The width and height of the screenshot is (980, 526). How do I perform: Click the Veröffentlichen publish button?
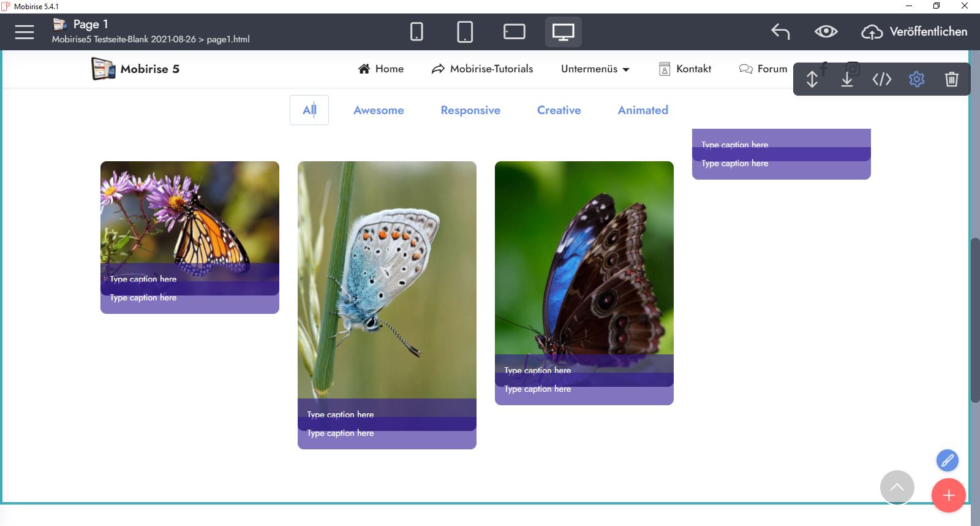[914, 32]
